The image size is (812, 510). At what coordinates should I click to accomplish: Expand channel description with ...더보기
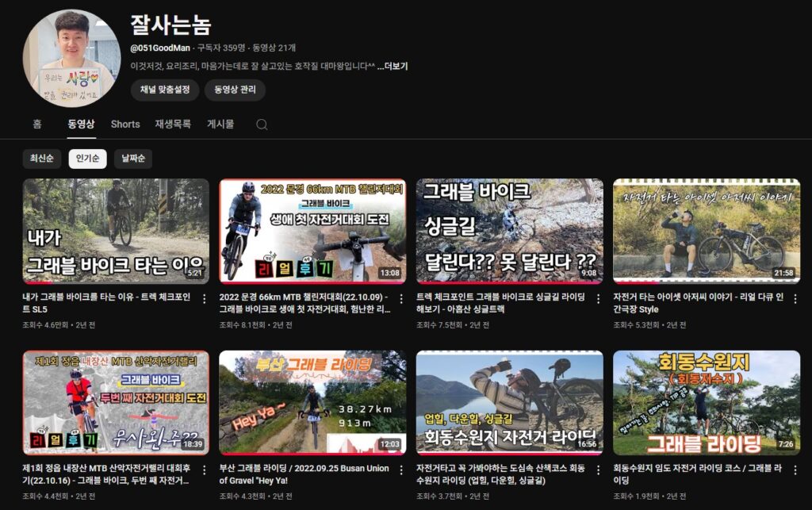click(x=393, y=67)
